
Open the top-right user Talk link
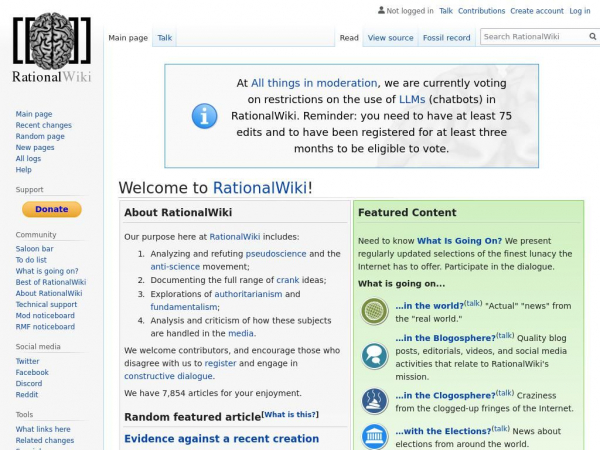pyautogui.click(x=446, y=11)
